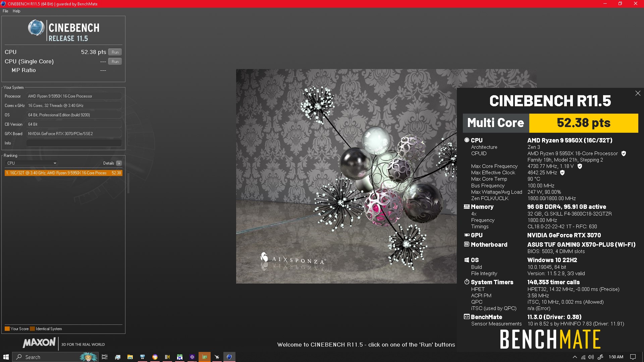
Task: Open the purple chip app taskbar icon
Action: click(x=192, y=357)
